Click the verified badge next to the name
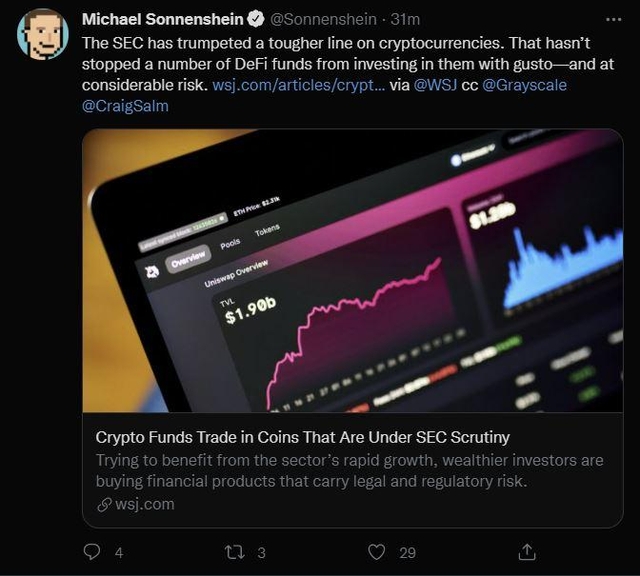This screenshot has height=576, width=640. (x=256, y=19)
